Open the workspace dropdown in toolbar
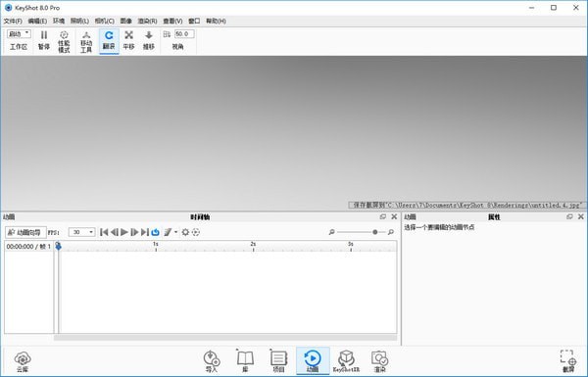The width and height of the screenshot is (588, 377). pos(19,34)
